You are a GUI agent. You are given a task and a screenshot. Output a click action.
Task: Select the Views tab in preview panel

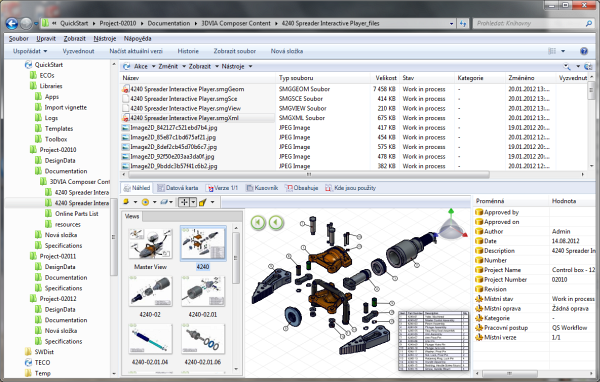coord(132,216)
